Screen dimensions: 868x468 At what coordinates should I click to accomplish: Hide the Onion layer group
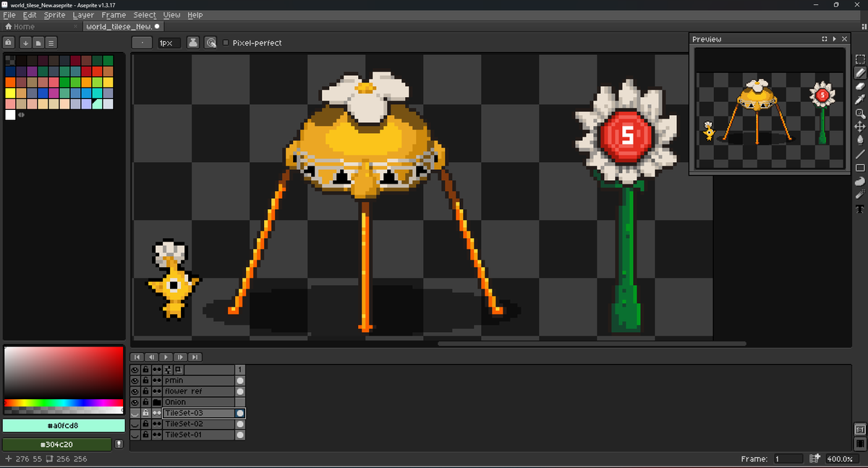pos(135,401)
